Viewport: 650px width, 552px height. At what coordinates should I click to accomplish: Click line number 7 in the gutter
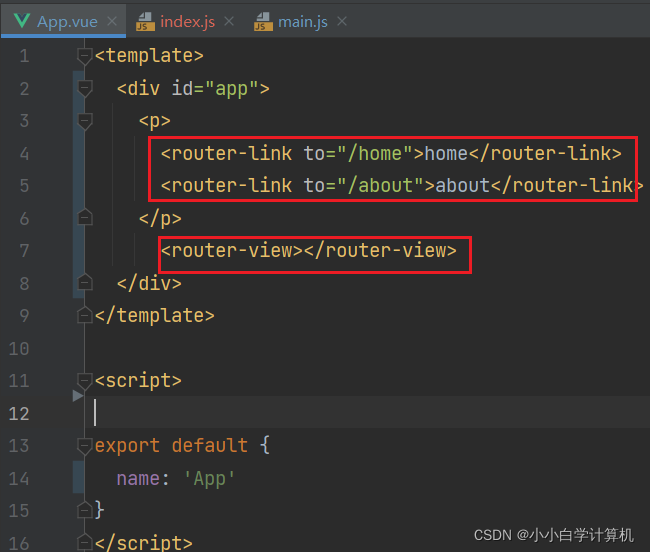click(x=24, y=251)
